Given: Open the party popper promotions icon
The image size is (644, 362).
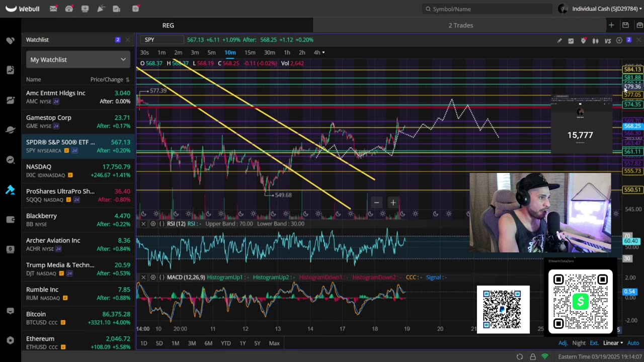Looking at the screenshot, I should coord(101,9).
